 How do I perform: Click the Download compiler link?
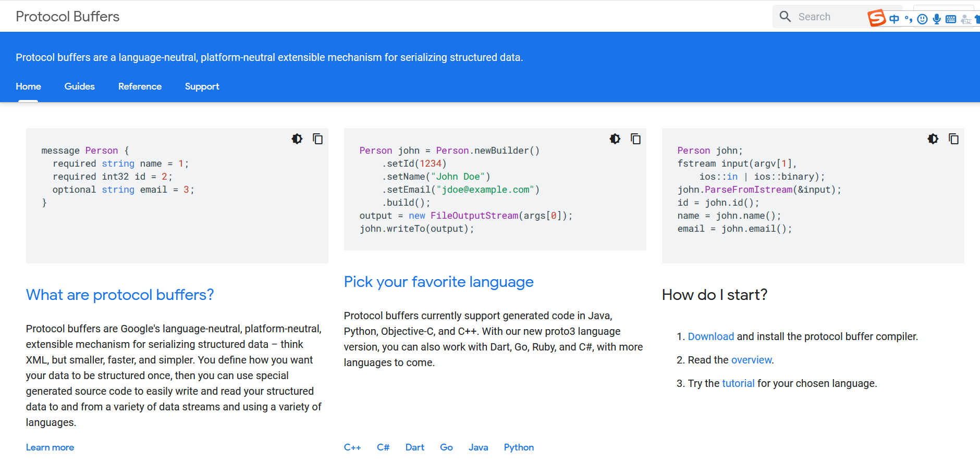pos(711,336)
